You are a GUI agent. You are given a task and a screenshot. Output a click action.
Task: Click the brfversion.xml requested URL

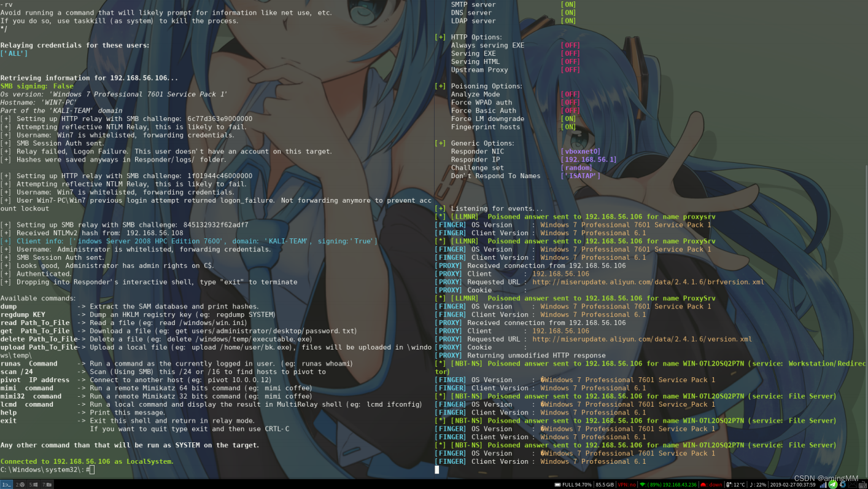tap(648, 282)
